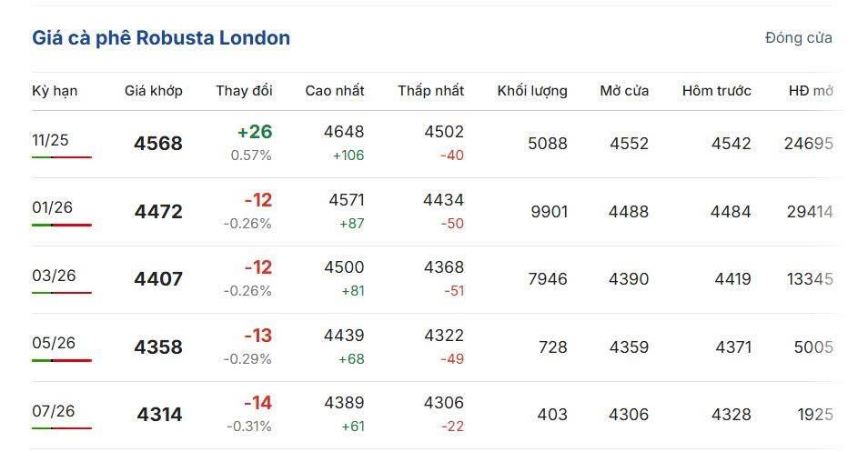Click the 'Mở cửa' column header
The image size is (868, 452).
point(624,91)
